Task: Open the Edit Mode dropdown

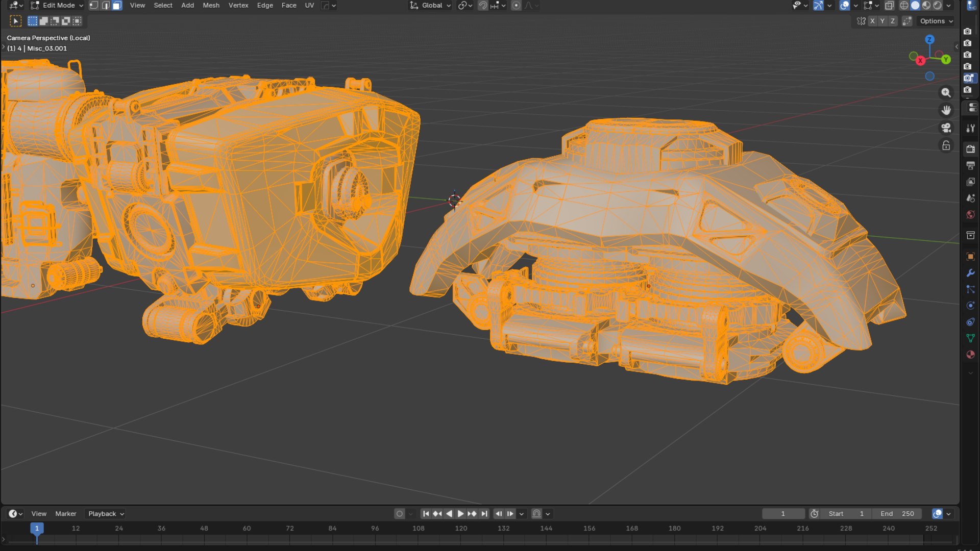Action: pyautogui.click(x=57, y=6)
